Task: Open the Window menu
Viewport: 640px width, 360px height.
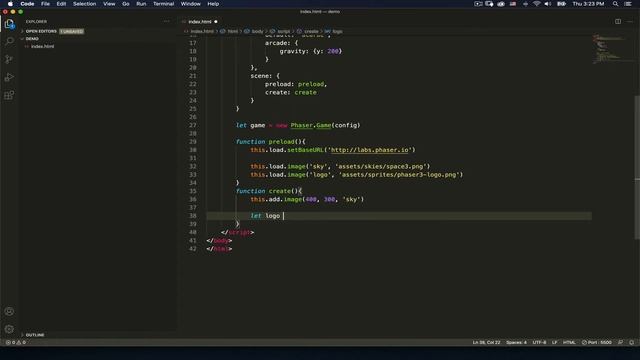Action: pos(191,4)
